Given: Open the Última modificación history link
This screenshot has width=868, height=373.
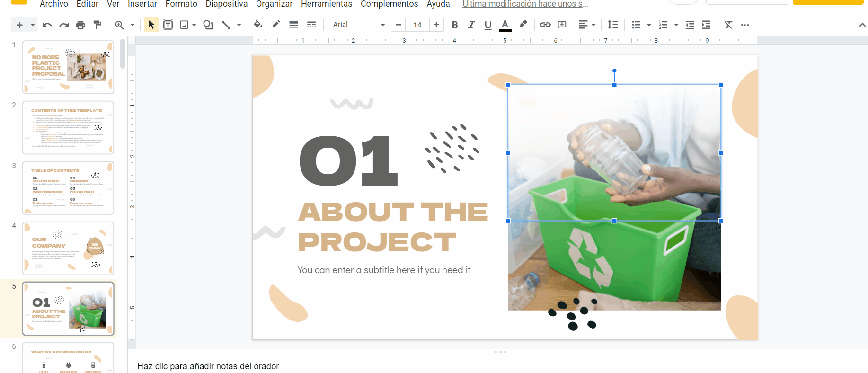Looking at the screenshot, I should [525, 4].
